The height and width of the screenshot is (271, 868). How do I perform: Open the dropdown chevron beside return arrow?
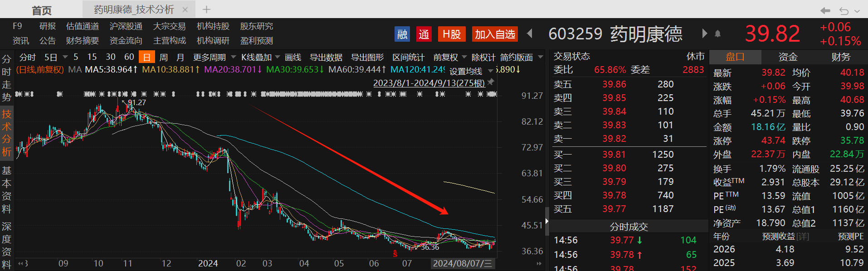(x=857, y=11)
